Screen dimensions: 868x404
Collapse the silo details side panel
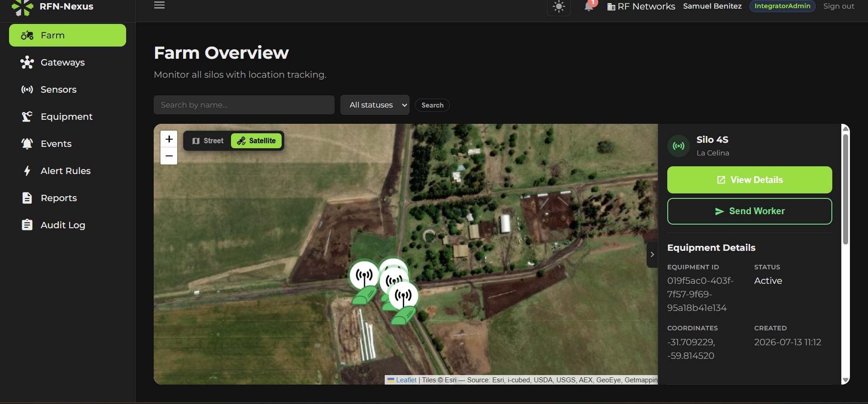coord(652,254)
